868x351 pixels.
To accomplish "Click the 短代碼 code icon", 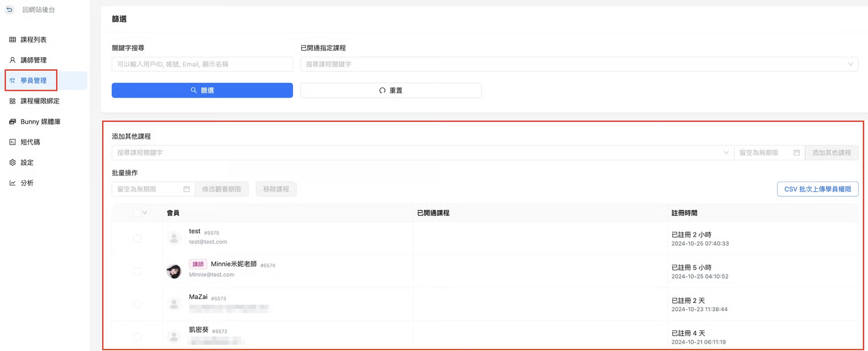I will coord(13,142).
